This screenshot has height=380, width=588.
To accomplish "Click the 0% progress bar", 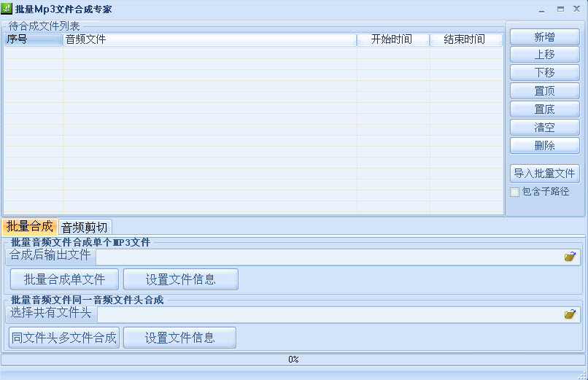I will click(x=293, y=360).
